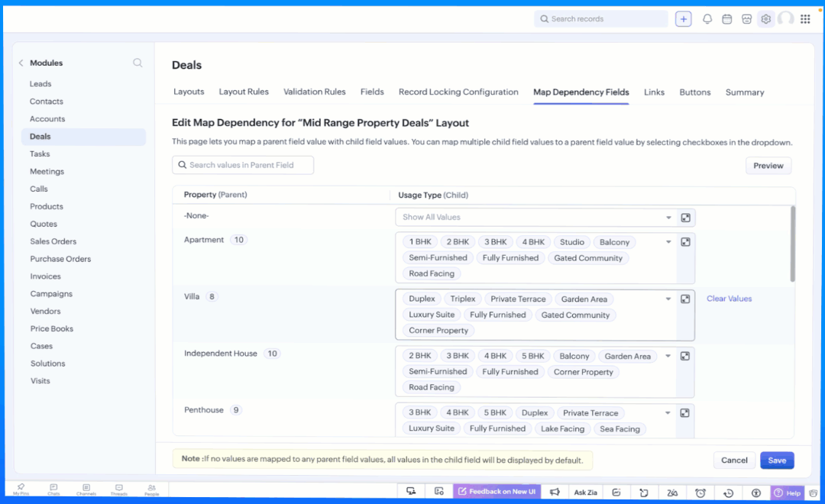825x504 pixels.
Task: Expand the Apartment row mapping popup icon
Action: (685, 242)
